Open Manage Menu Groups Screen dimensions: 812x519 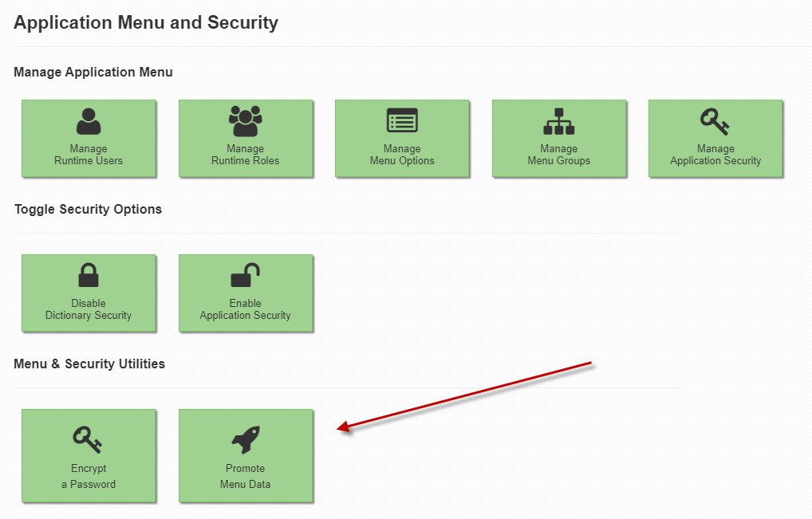(x=559, y=140)
